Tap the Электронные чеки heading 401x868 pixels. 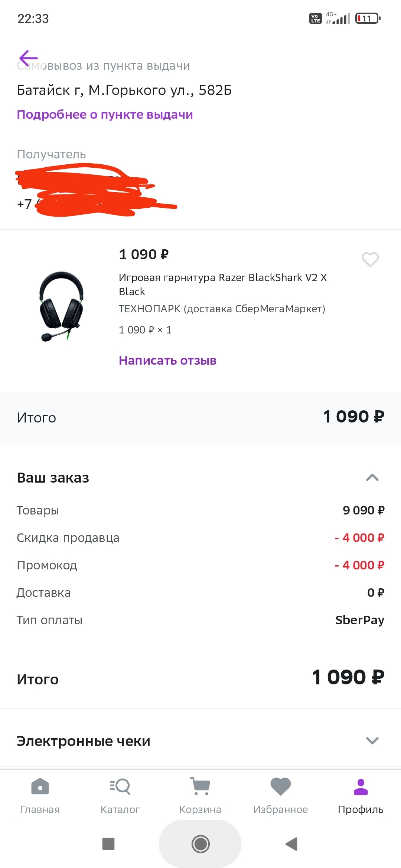pyautogui.click(x=84, y=741)
